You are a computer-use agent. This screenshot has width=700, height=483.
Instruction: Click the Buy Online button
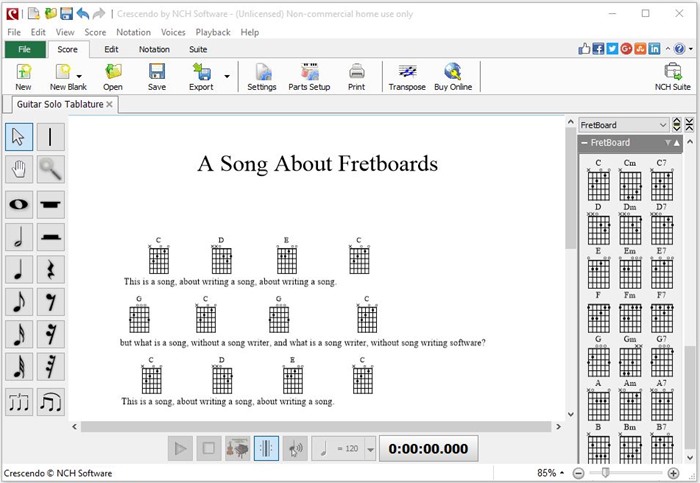click(453, 77)
